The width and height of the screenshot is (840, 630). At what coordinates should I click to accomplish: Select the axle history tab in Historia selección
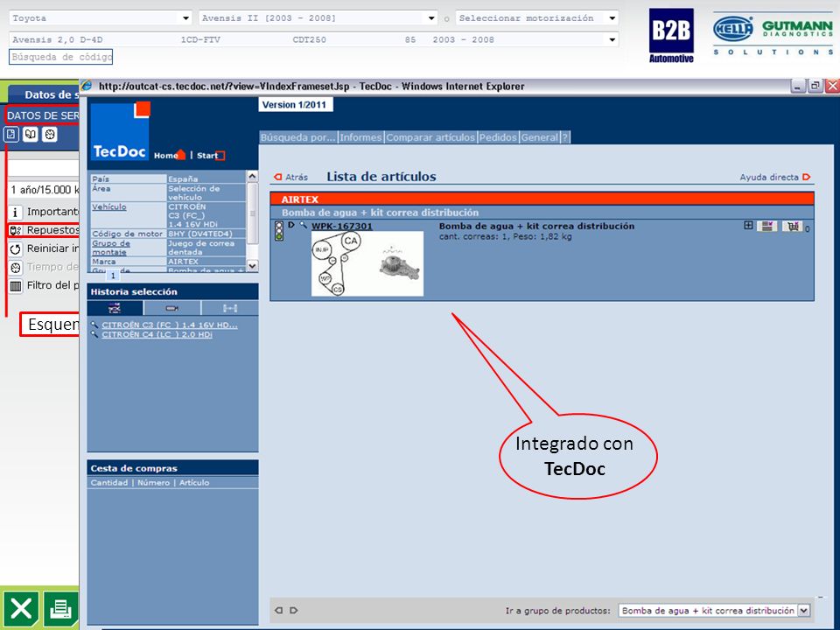[230, 308]
